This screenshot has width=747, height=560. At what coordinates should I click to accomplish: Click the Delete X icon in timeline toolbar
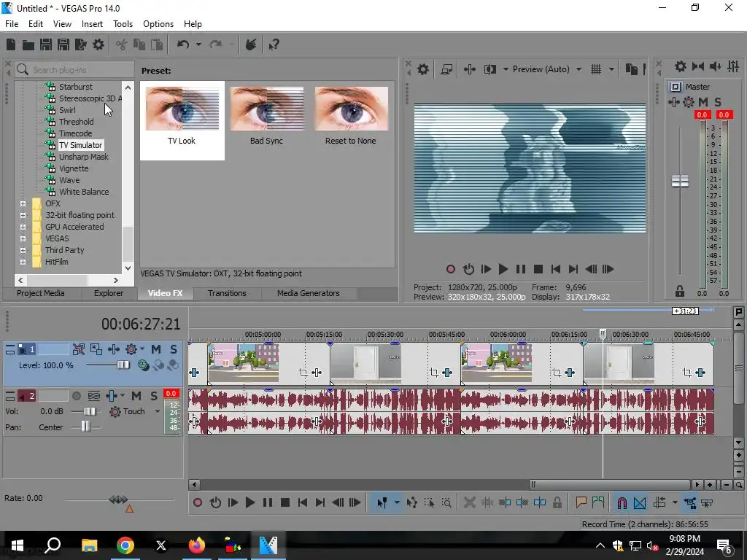469,503
